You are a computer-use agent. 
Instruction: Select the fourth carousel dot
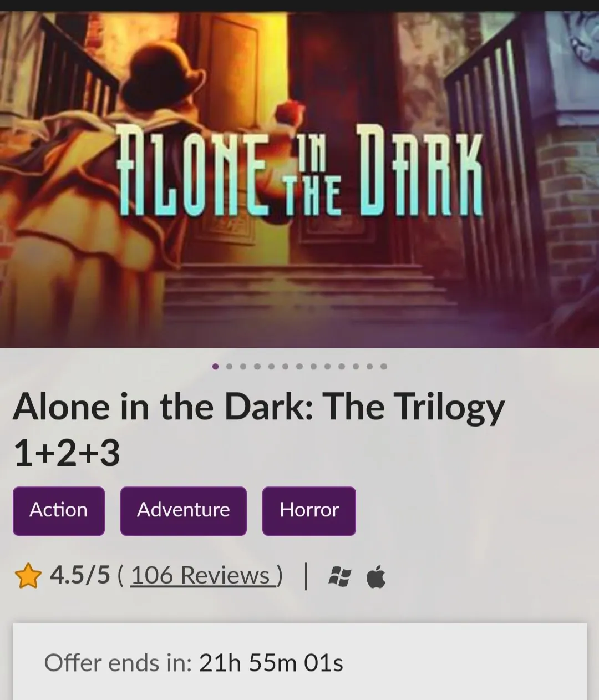[x=257, y=366]
